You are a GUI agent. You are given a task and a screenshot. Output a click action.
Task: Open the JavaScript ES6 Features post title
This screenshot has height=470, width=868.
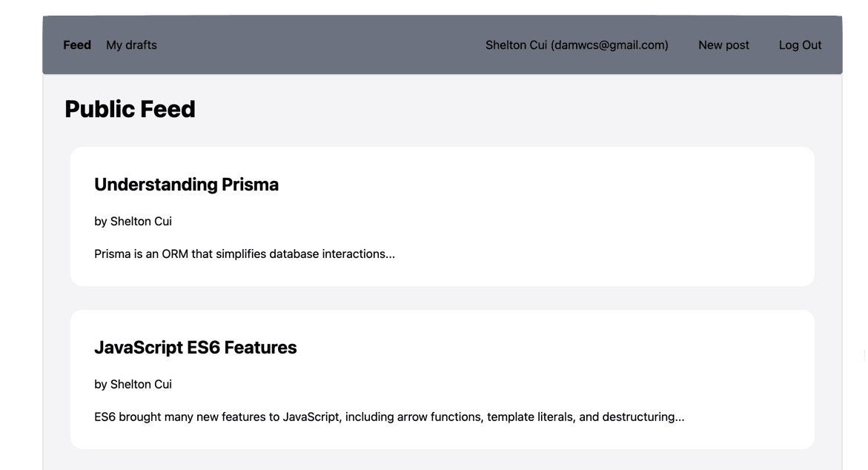point(195,347)
